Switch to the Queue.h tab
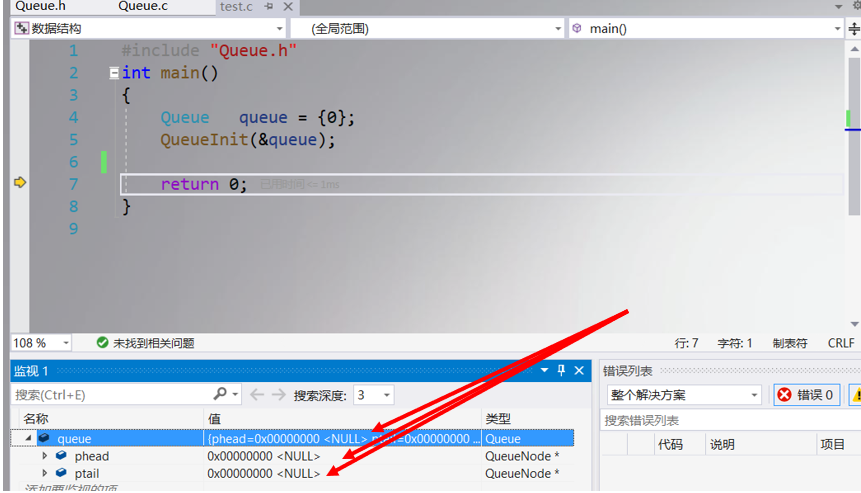The height and width of the screenshot is (493, 861). pyautogui.click(x=40, y=7)
